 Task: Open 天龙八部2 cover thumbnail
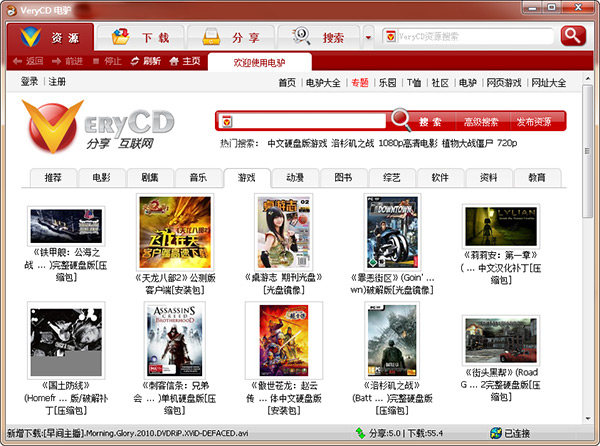(x=175, y=232)
